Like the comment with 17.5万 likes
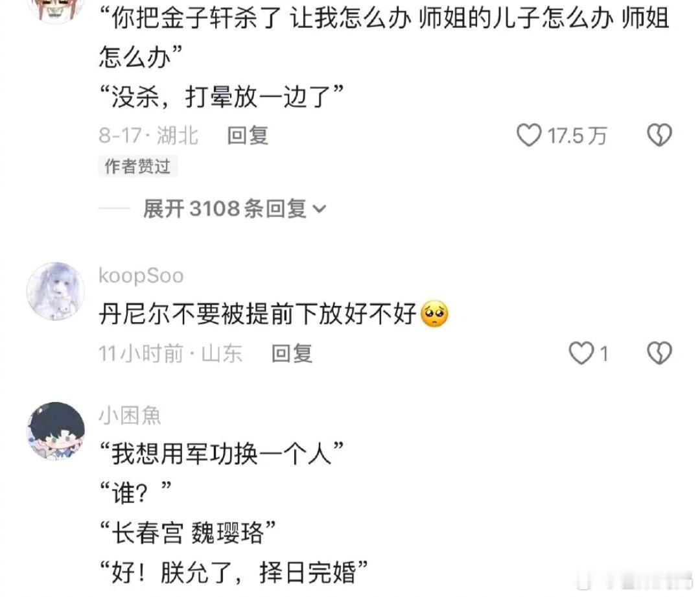Viewport: 700px width, 597px height. [x=529, y=135]
